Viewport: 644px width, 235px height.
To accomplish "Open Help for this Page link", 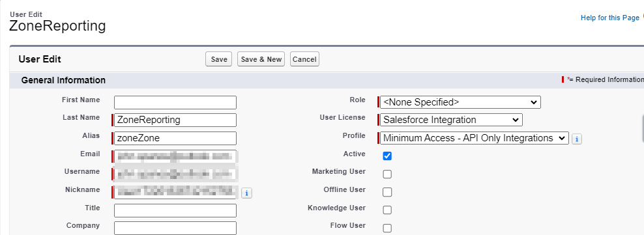I will [609, 18].
